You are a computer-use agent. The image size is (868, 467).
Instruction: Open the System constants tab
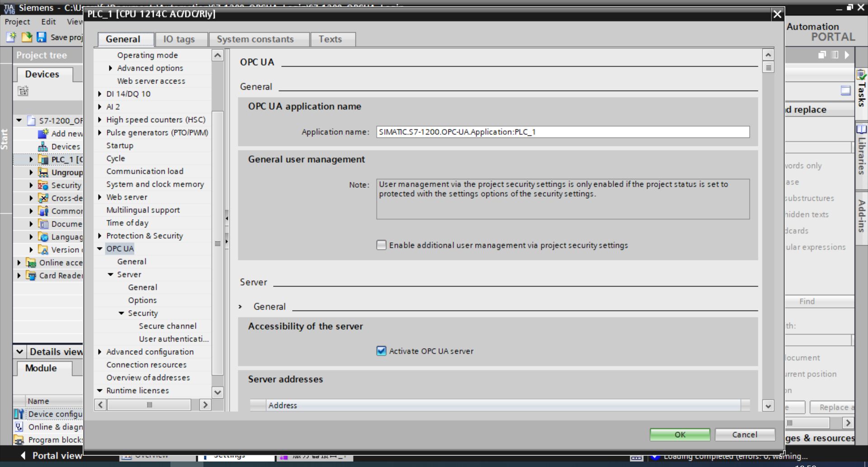[x=255, y=39]
